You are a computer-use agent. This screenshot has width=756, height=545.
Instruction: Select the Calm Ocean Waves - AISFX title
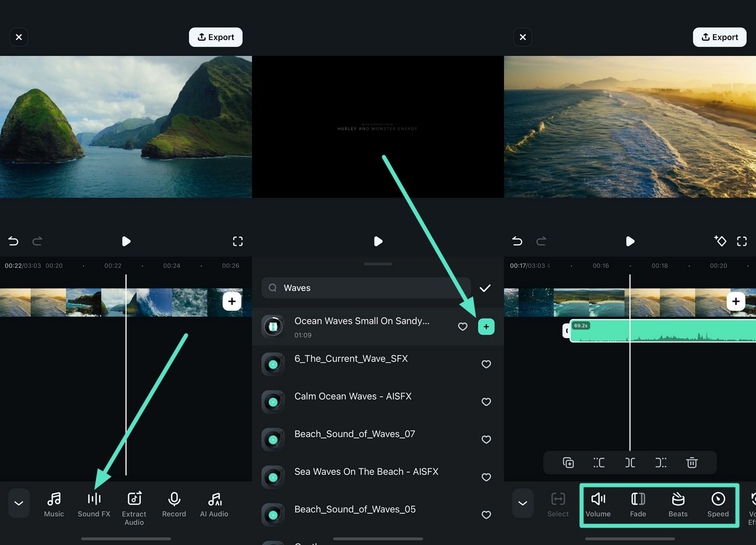[353, 396]
